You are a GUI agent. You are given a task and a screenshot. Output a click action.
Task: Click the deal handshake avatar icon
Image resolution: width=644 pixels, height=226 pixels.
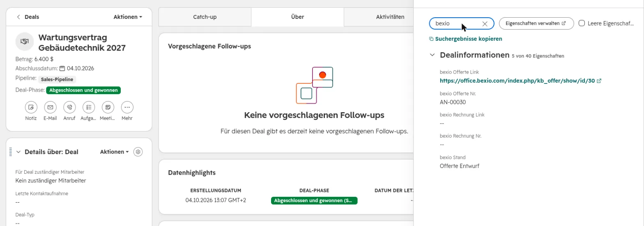click(x=24, y=42)
